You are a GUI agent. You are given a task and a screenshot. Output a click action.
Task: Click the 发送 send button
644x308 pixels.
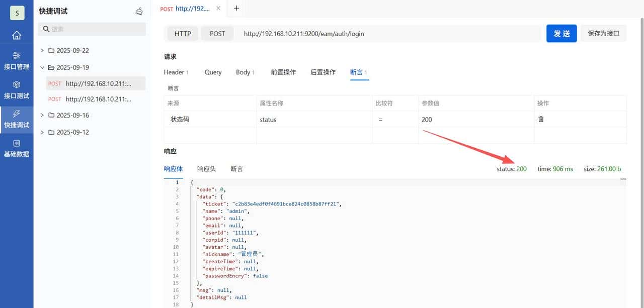click(561, 34)
